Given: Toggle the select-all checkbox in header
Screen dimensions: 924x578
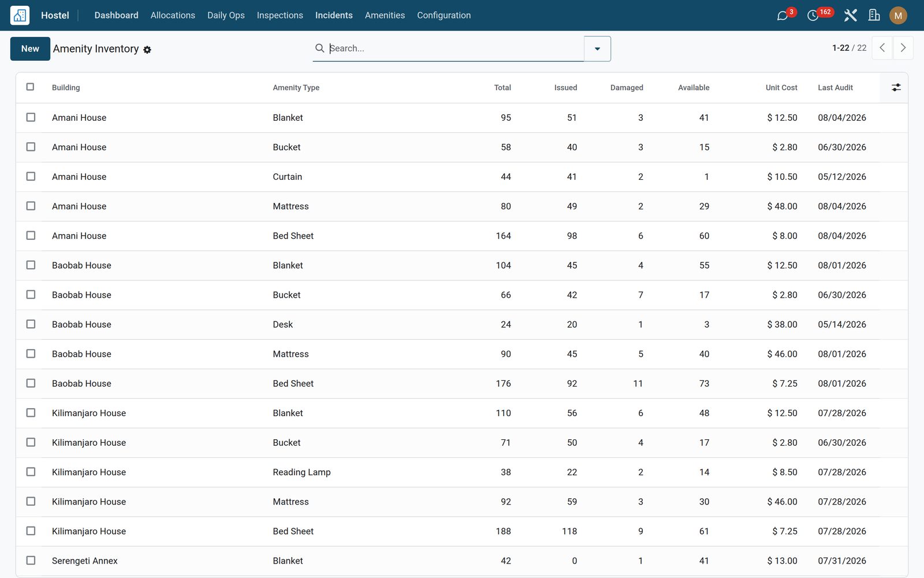Looking at the screenshot, I should click(x=30, y=87).
